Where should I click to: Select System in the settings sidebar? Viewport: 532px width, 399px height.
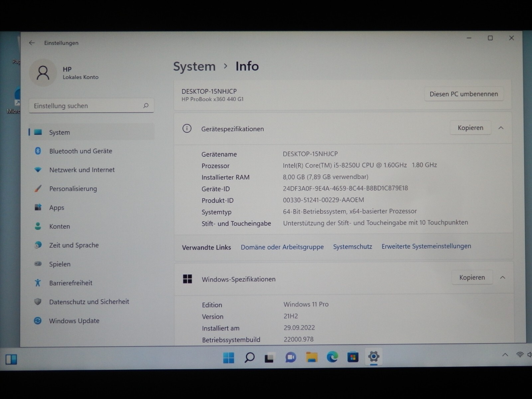pyautogui.click(x=92, y=132)
